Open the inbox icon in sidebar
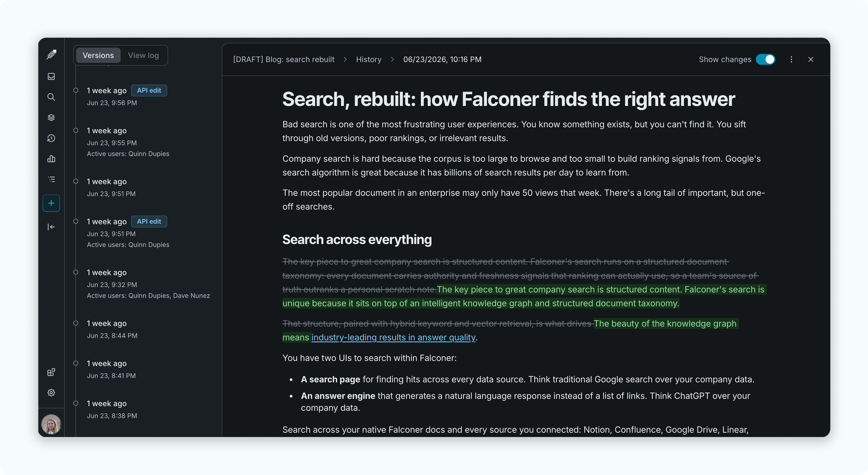 pos(51,77)
